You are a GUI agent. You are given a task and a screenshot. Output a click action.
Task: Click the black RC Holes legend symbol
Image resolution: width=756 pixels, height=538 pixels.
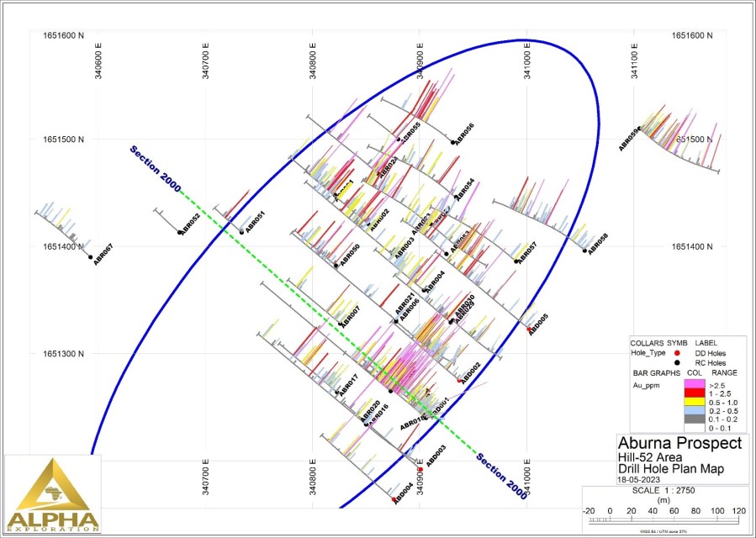pyautogui.click(x=677, y=362)
